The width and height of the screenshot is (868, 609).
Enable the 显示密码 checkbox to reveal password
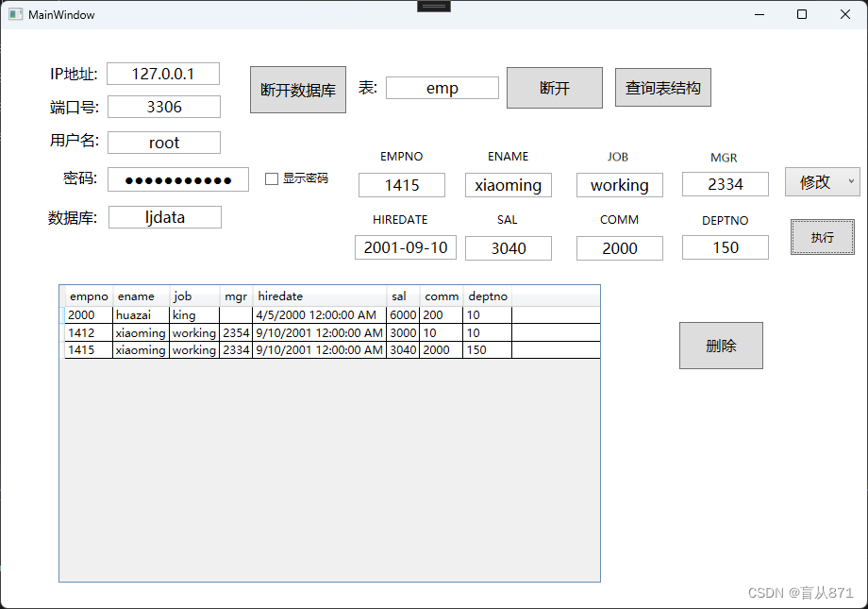coord(271,178)
